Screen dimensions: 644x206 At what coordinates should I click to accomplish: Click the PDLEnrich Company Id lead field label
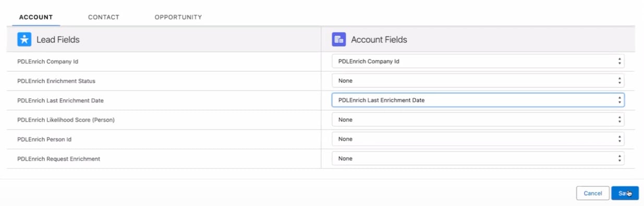[x=47, y=61]
